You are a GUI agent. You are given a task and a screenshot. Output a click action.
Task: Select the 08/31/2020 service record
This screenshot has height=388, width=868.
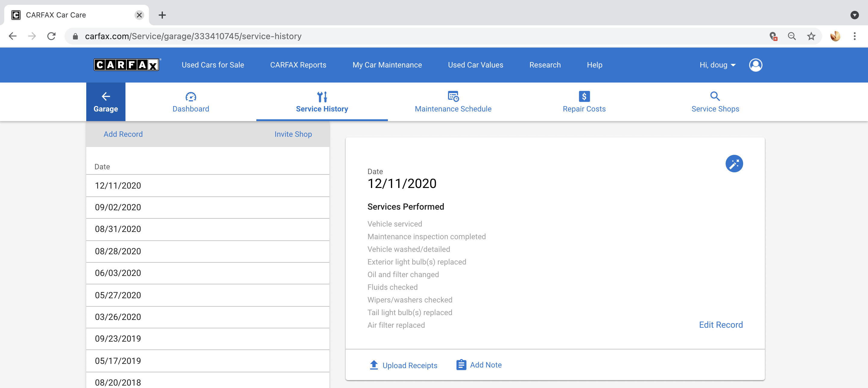click(207, 230)
